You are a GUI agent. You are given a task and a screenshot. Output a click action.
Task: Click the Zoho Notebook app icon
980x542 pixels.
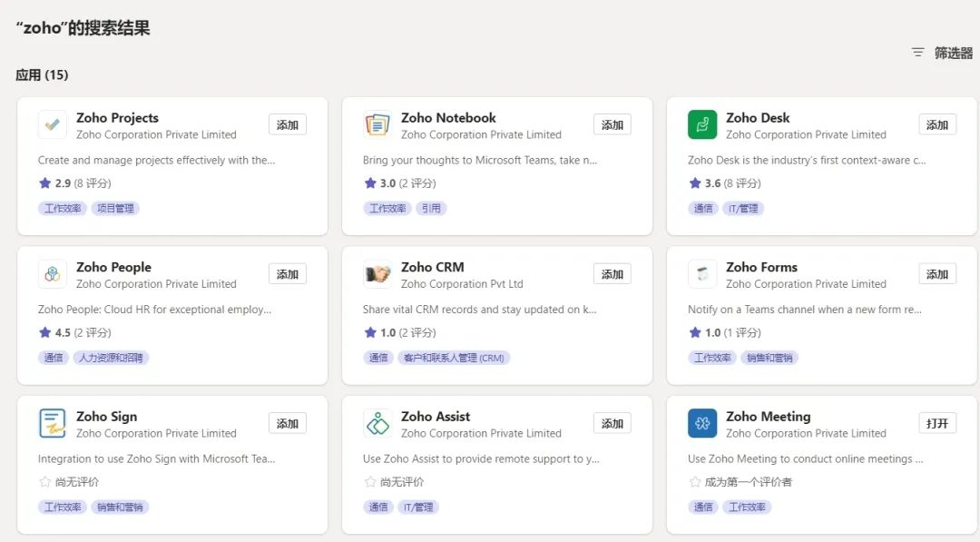[x=377, y=124]
